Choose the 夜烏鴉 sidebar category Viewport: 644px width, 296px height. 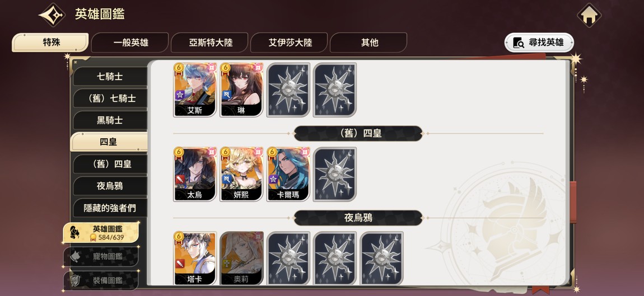(110, 186)
